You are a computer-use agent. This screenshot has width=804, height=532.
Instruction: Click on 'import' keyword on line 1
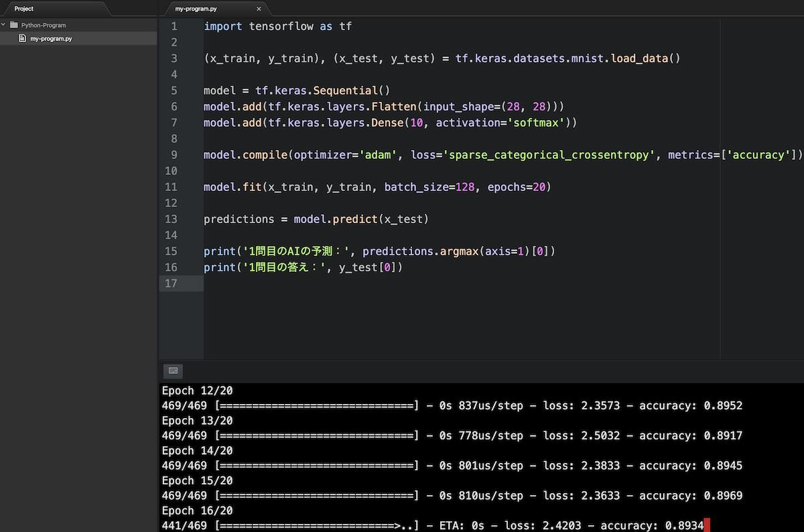(223, 26)
